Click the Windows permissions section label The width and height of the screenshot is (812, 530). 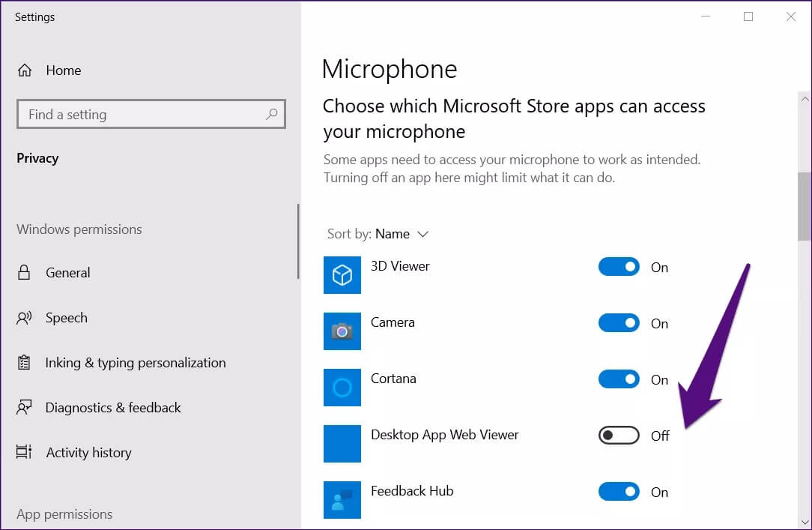79,229
